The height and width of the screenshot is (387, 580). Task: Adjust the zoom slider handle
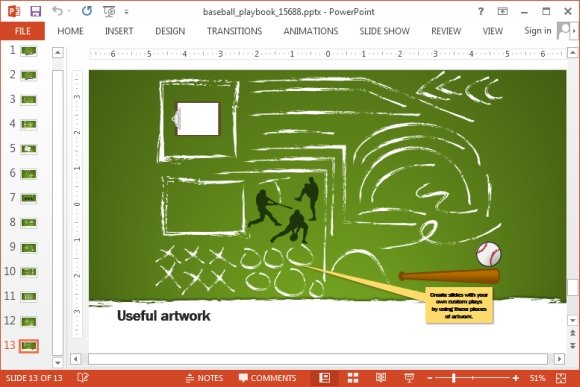453,378
